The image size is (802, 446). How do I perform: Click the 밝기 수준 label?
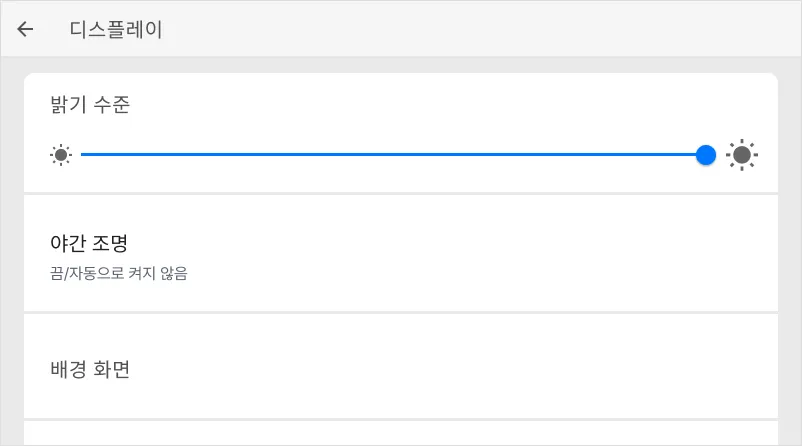click(x=90, y=105)
